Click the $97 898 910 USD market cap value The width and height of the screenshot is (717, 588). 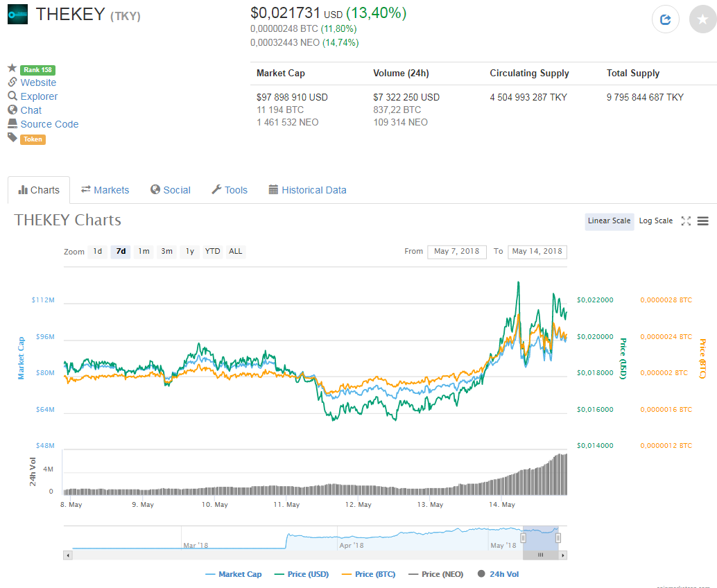[x=292, y=97]
